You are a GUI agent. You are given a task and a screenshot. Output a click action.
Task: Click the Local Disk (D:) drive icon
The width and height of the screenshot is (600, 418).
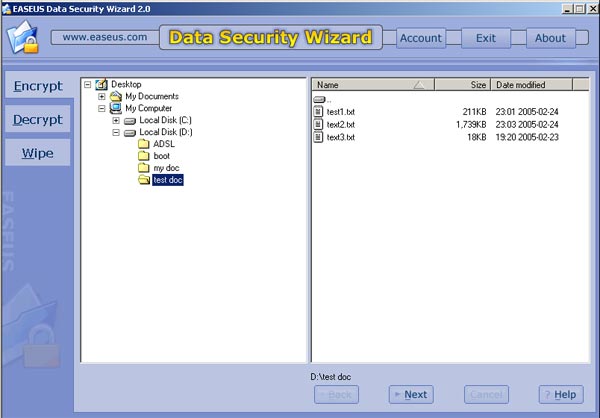pos(130,133)
